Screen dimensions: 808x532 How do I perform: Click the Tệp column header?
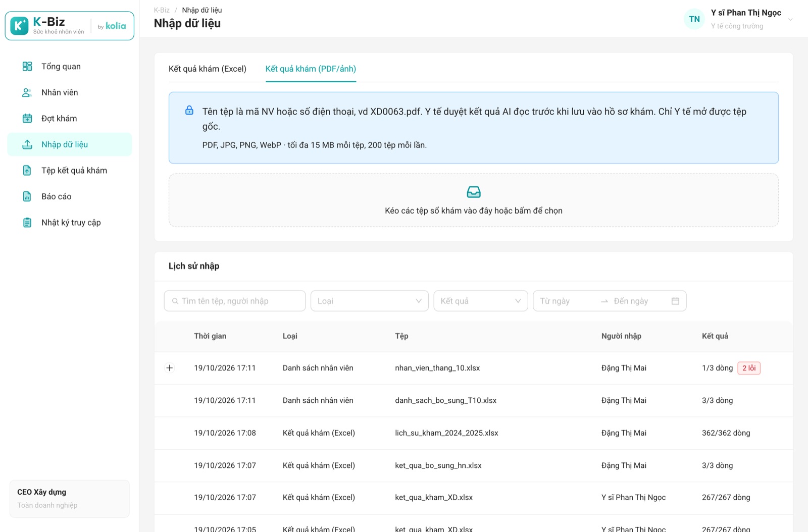click(401, 336)
